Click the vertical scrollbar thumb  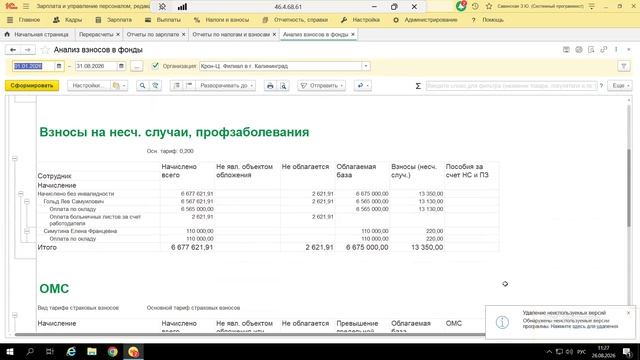tap(629, 188)
